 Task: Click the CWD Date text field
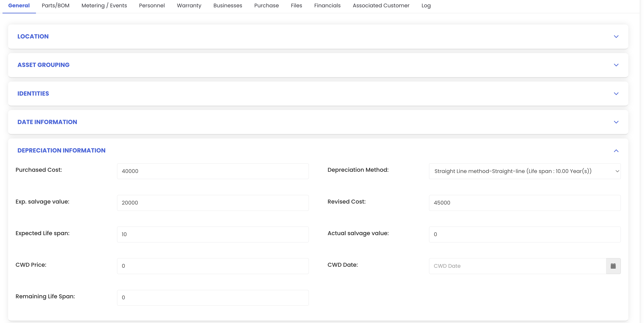click(517, 266)
